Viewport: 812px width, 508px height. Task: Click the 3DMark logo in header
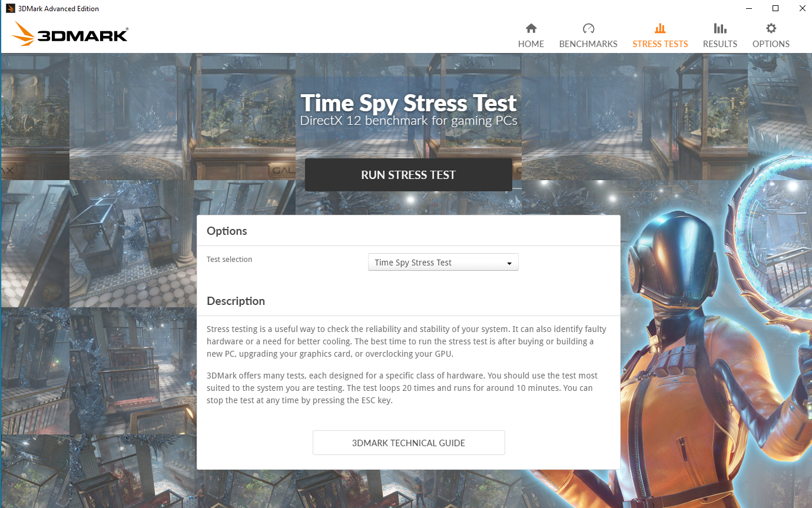[69, 34]
